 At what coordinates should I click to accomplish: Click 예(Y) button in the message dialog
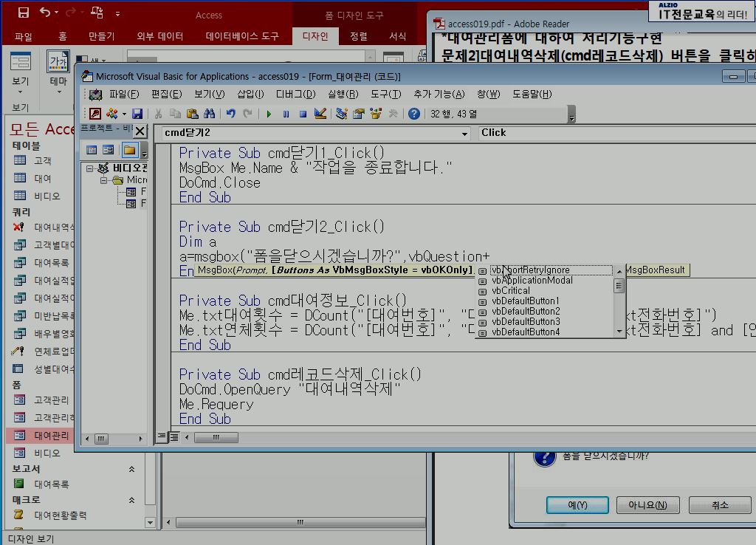pos(577,505)
